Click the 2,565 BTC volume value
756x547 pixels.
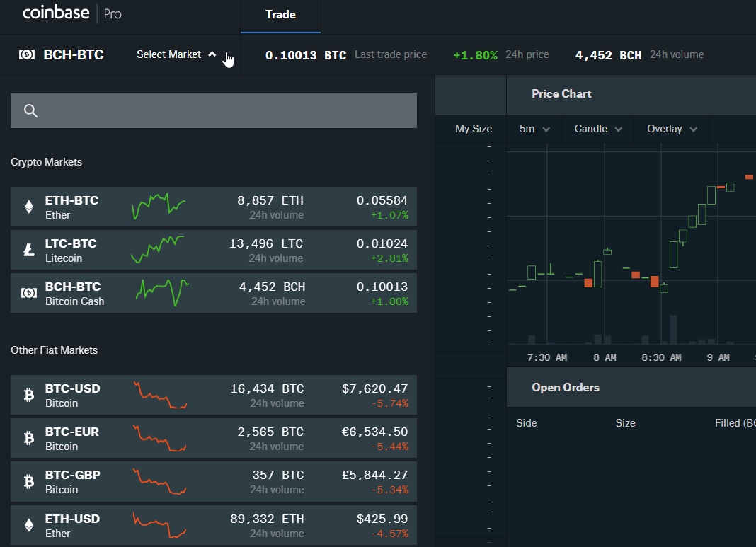coord(270,432)
